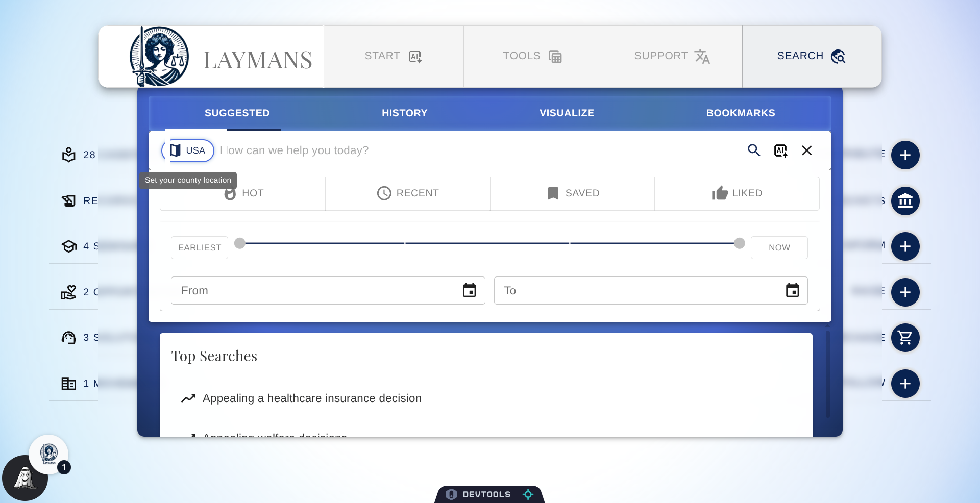Open the TOOLS navigation menu
The height and width of the screenshot is (503, 980).
(533, 56)
